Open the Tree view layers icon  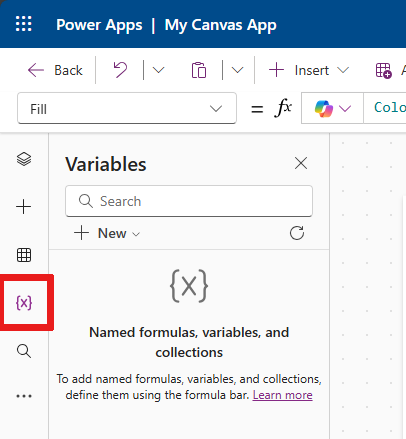pos(24,159)
